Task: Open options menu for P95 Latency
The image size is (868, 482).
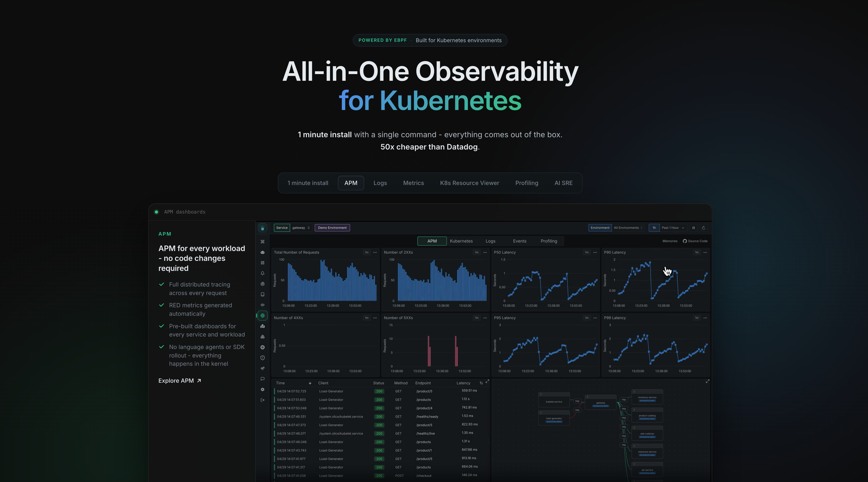Action: click(x=595, y=318)
